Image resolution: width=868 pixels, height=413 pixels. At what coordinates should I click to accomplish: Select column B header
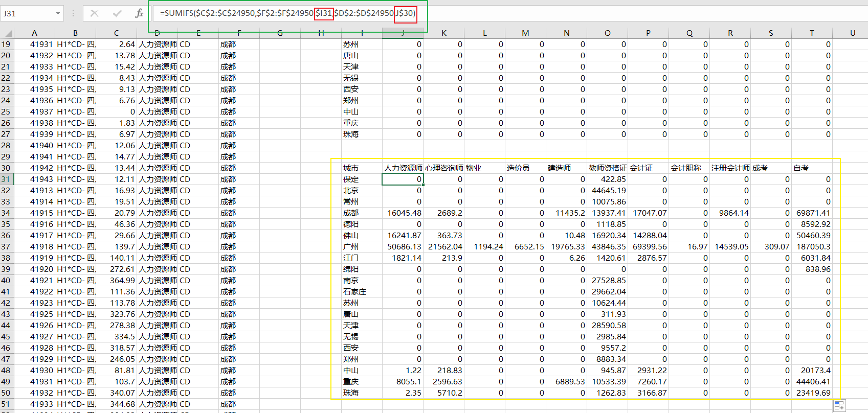(76, 33)
